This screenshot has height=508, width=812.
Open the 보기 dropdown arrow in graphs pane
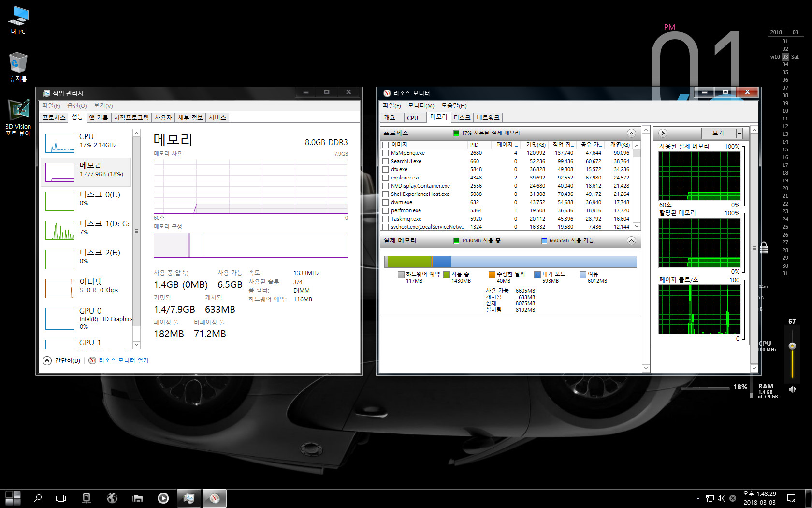739,133
